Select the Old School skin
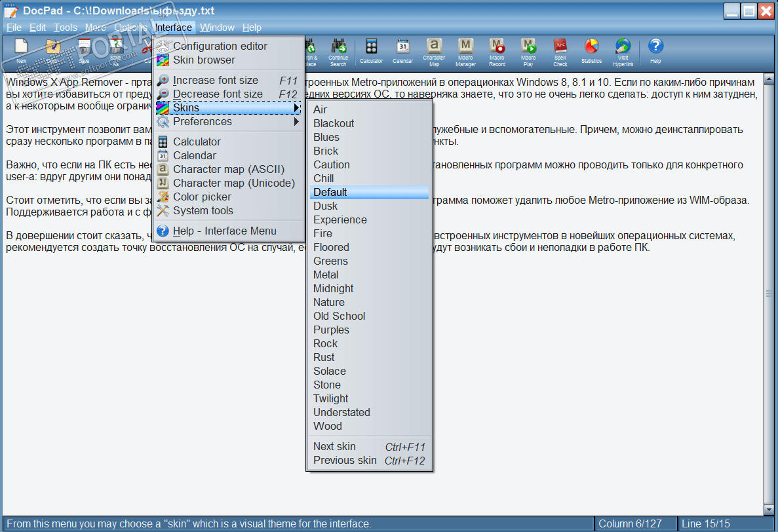 (369, 316)
